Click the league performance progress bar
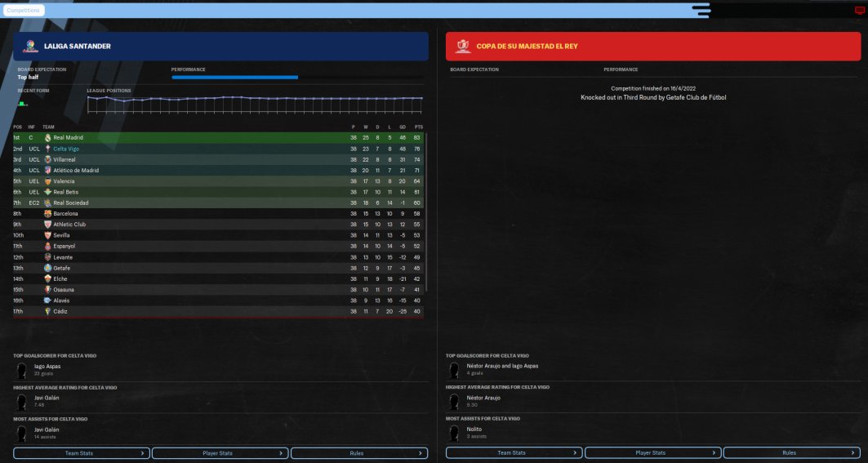This screenshot has width=868, height=463. coord(298,78)
